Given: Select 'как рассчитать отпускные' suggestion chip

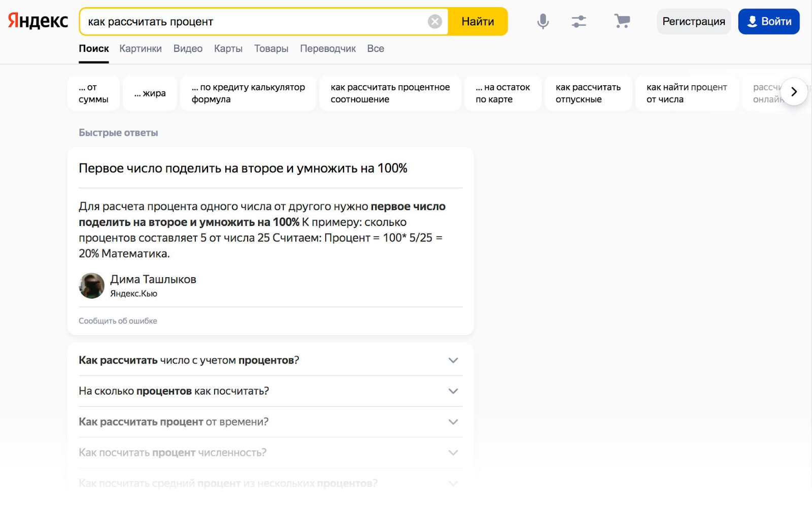Looking at the screenshot, I should (588, 93).
